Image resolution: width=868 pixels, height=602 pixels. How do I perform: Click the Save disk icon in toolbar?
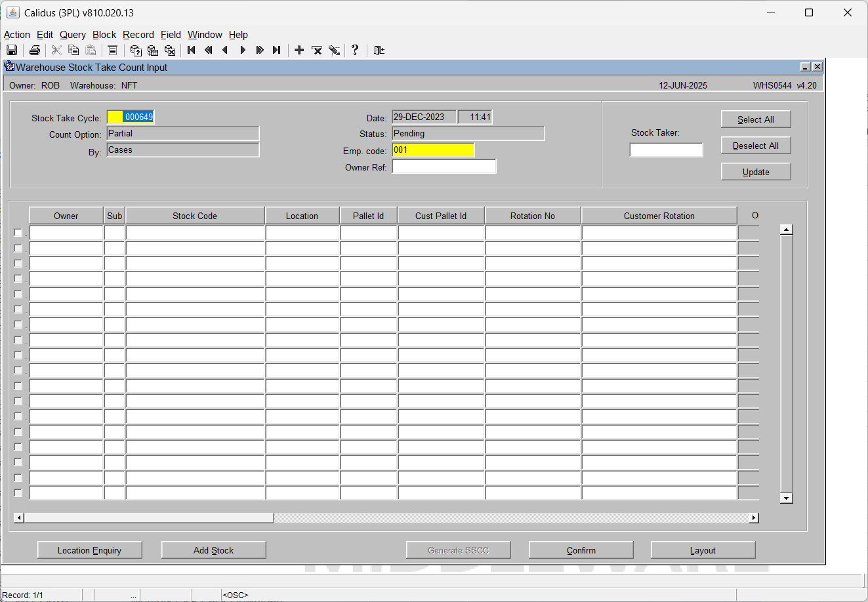coord(12,50)
